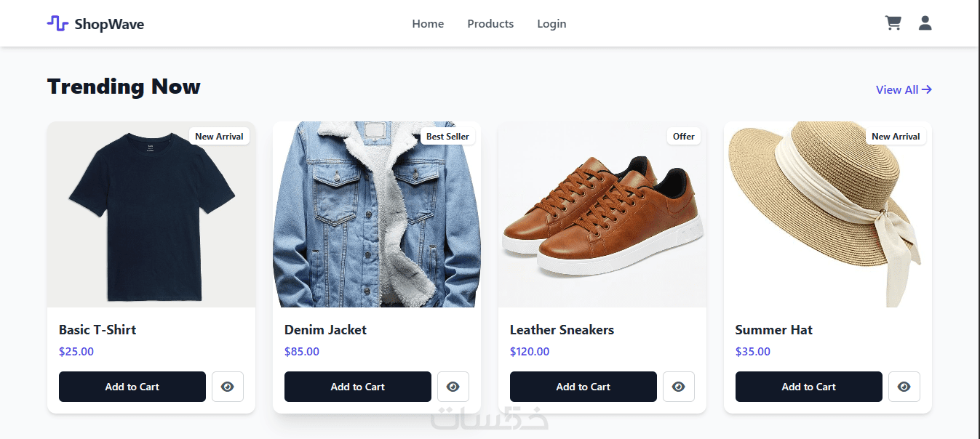Click the ShopWave logo
980x439 pixels.
pyautogui.click(x=95, y=24)
